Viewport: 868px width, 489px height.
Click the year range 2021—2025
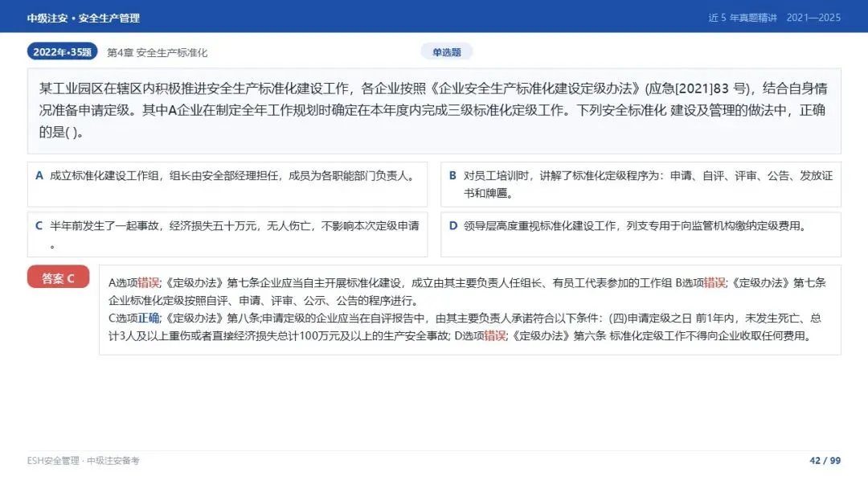tap(813, 18)
